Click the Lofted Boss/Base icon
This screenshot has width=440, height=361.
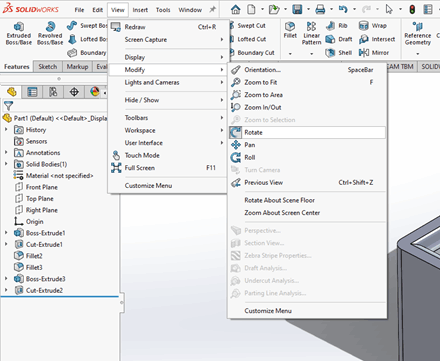point(72,39)
